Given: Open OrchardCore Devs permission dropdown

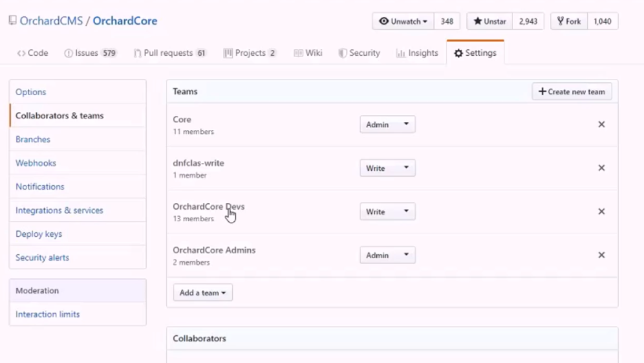Looking at the screenshot, I should pos(387,212).
